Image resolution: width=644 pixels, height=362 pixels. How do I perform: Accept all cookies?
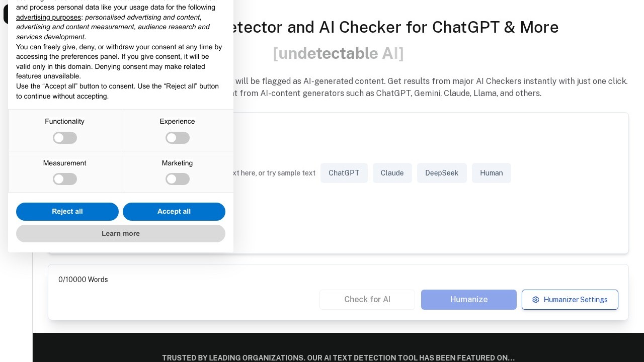174,212
